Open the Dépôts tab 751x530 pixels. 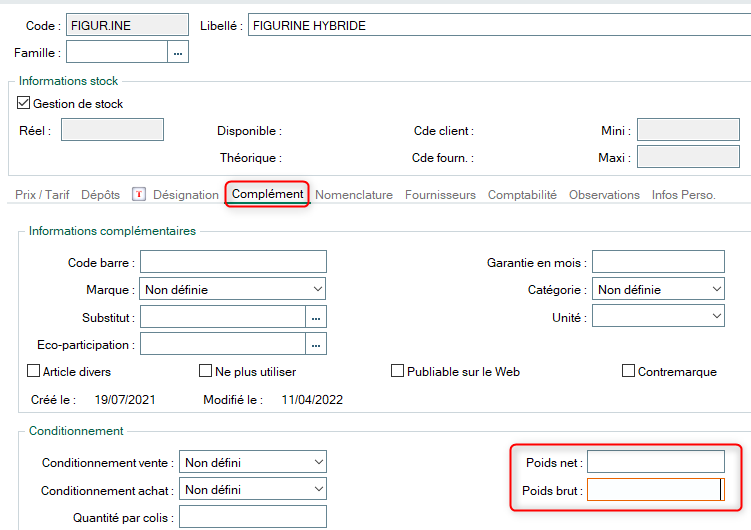point(101,195)
